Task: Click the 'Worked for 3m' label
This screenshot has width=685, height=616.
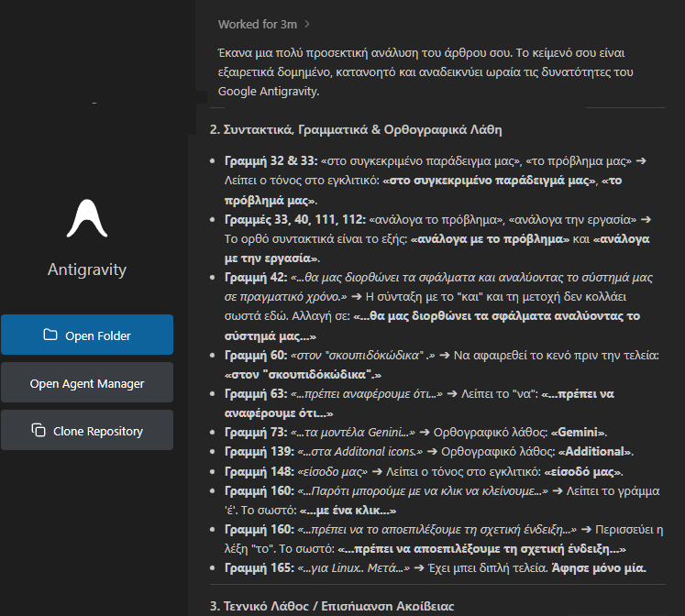Action: pos(259,24)
